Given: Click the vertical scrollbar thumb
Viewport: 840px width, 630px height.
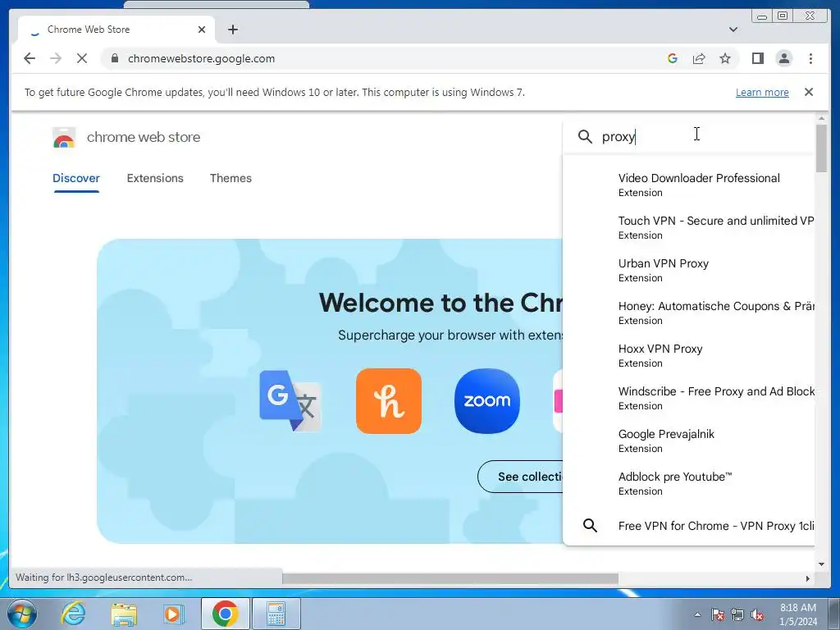Looking at the screenshot, I should point(820,148).
